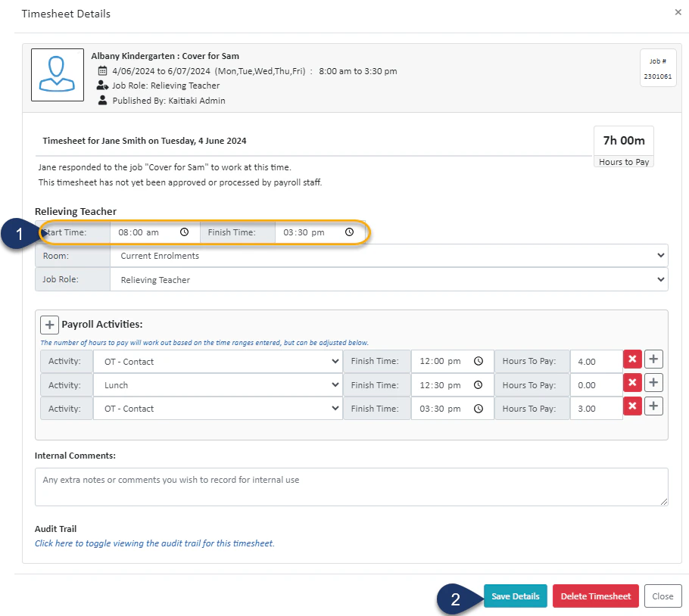
Task: Delete the first OT - Contact activity row
Action: pyautogui.click(x=632, y=359)
